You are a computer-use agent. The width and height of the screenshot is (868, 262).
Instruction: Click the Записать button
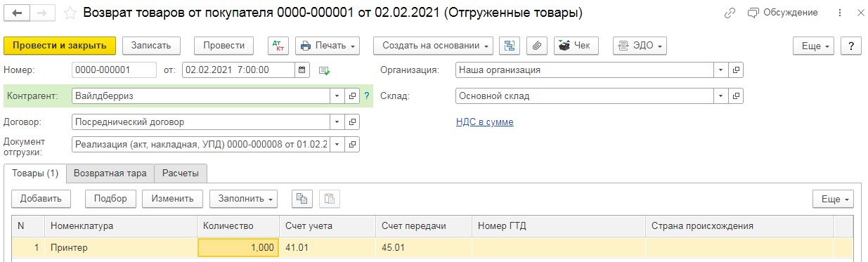coord(151,46)
